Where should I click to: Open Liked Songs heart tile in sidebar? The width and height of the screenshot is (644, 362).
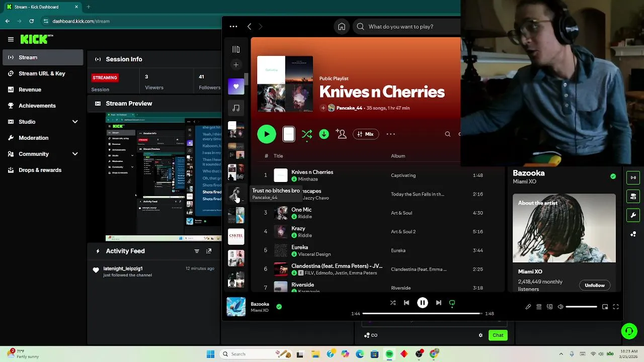pos(236,86)
